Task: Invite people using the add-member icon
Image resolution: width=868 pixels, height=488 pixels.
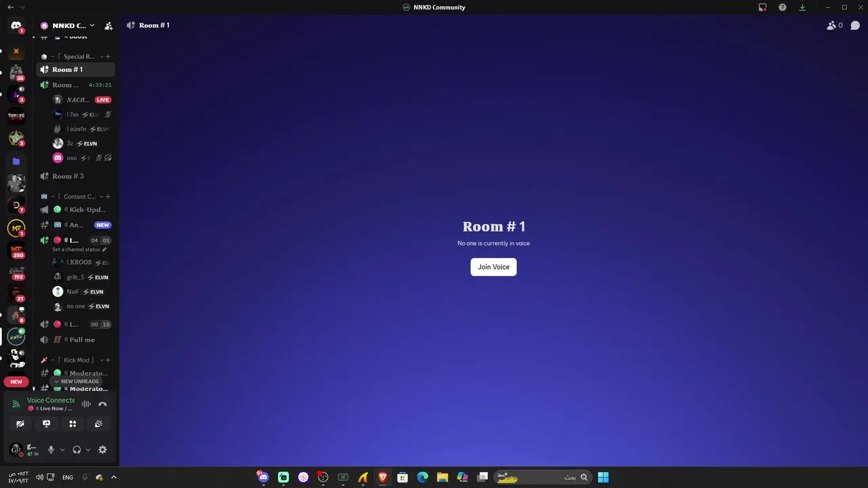Action: pos(108,26)
